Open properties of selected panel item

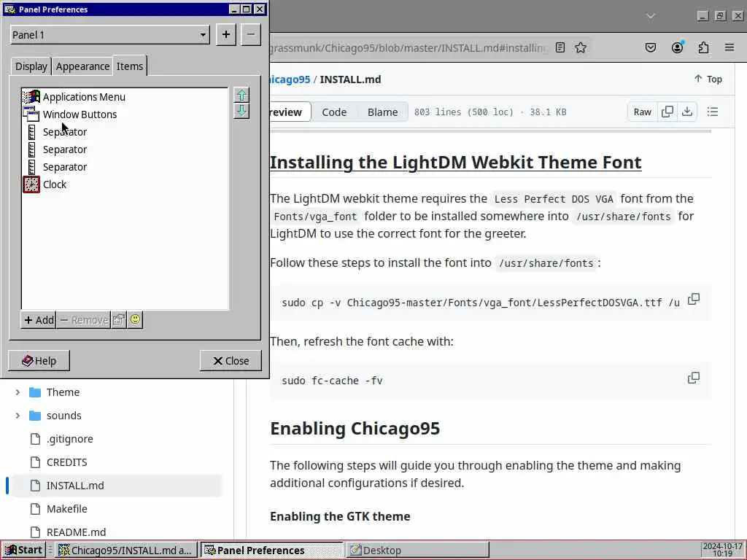click(x=119, y=320)
